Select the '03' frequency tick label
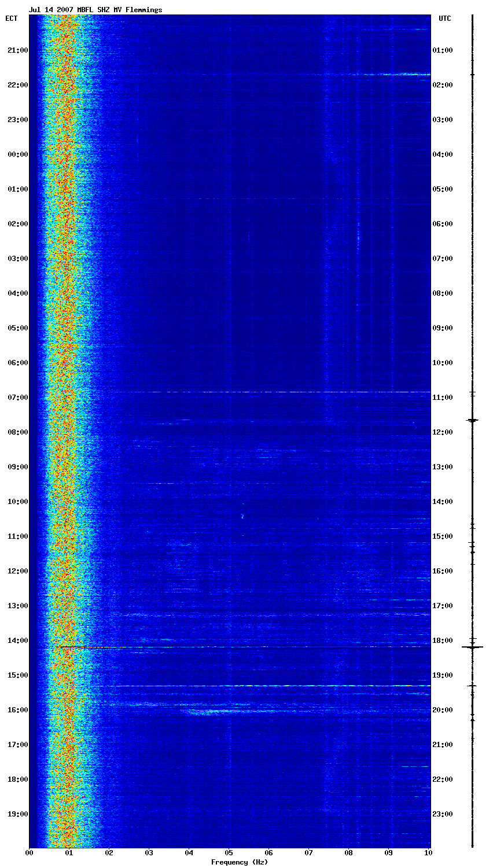This screenshot has width=493, height=868. [x=149, y=853]
